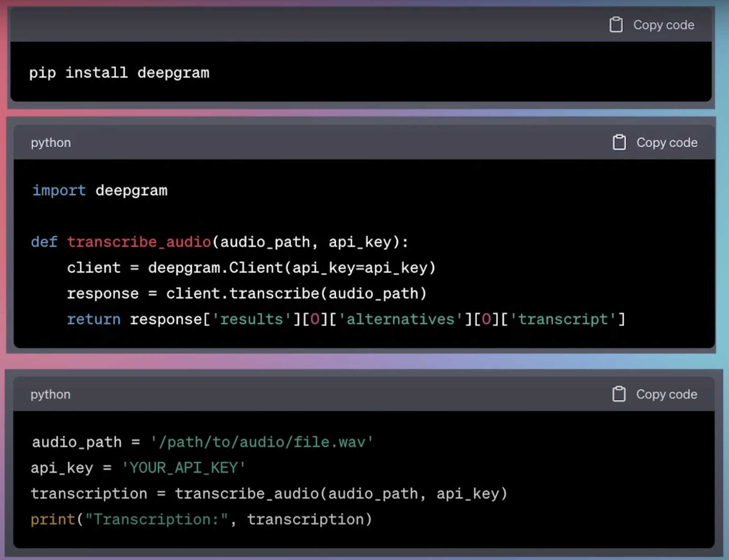This screenshot has width=729, height=560.
Task: Click python label on function definition block
Action: coord(51,143)
